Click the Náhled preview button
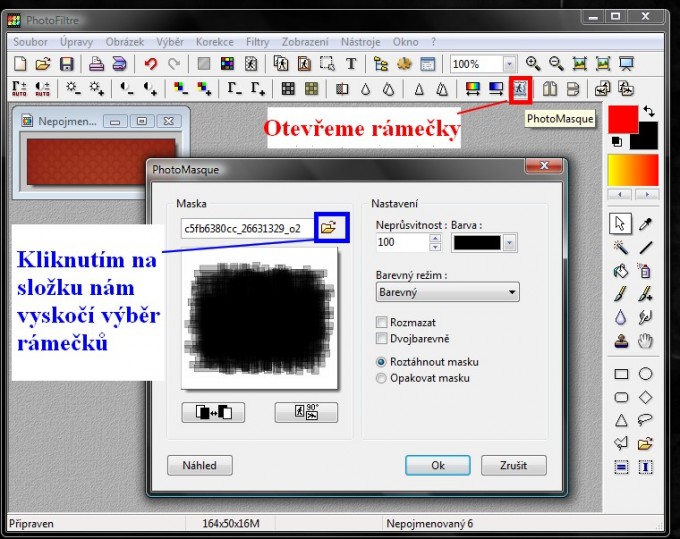 point(199,465)
